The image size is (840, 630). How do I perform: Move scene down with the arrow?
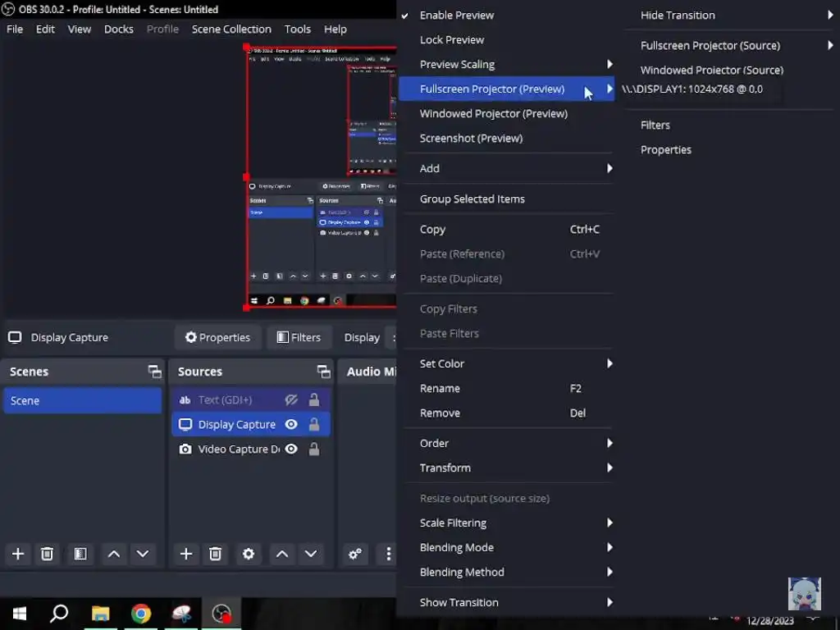pos(143,554)
